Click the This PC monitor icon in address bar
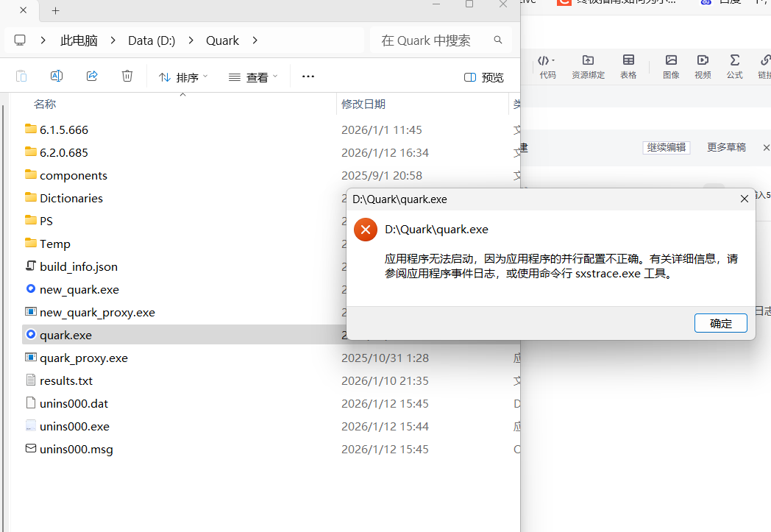This screenshot has width=771, height=532. click(20, 40)
